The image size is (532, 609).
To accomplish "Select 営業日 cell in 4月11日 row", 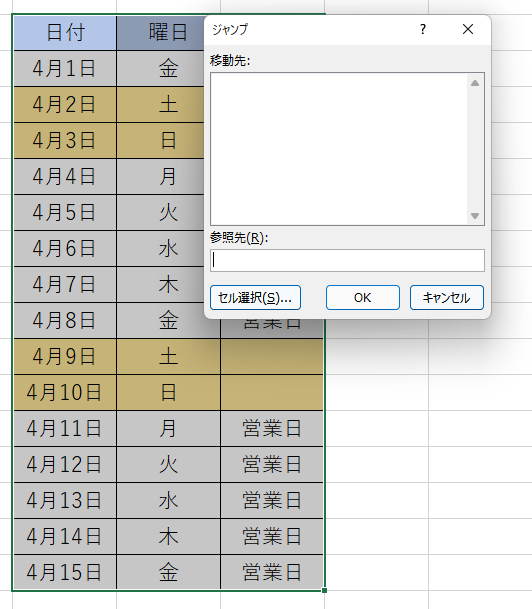I will pyautogui.click(x=272, y=428).
